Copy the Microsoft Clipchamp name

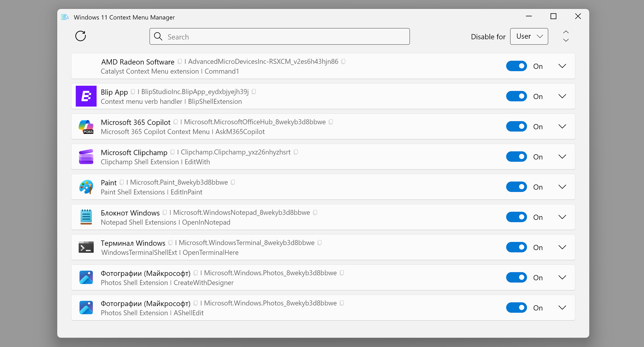pos(173,152)
